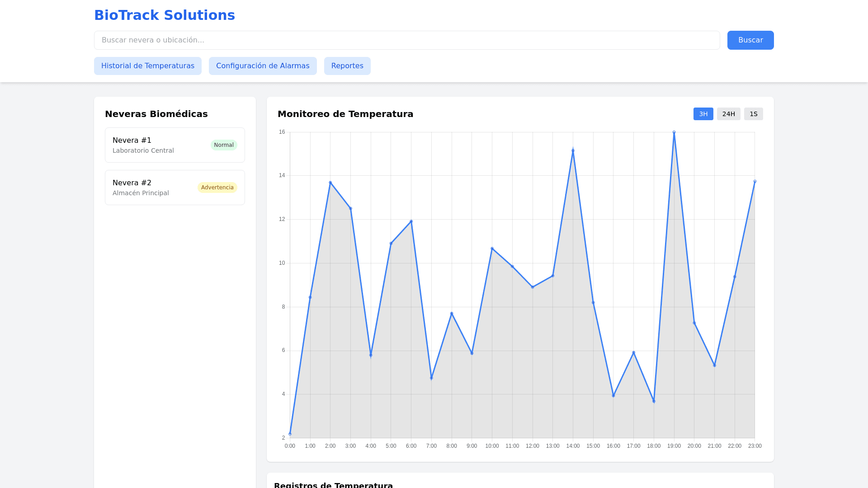Focus the nevera search input field
The height and width of the screenshot is (488, 868).
406,40
